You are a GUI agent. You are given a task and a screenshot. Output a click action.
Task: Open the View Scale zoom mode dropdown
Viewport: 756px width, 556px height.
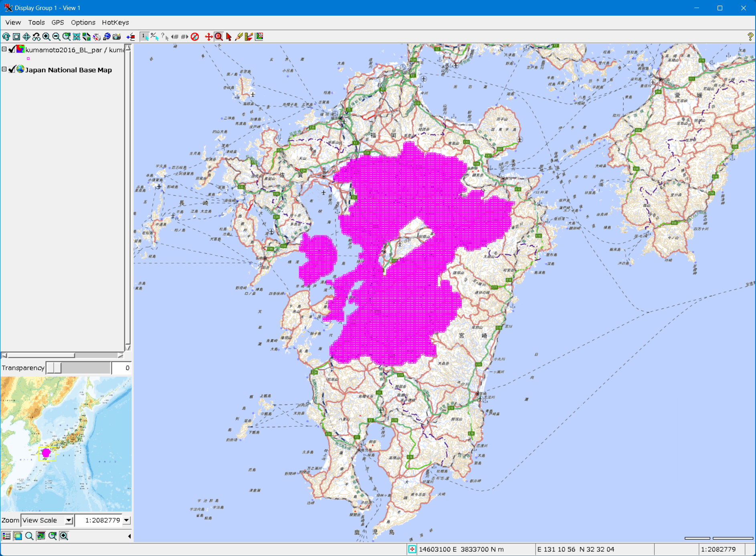coord(69,520)
